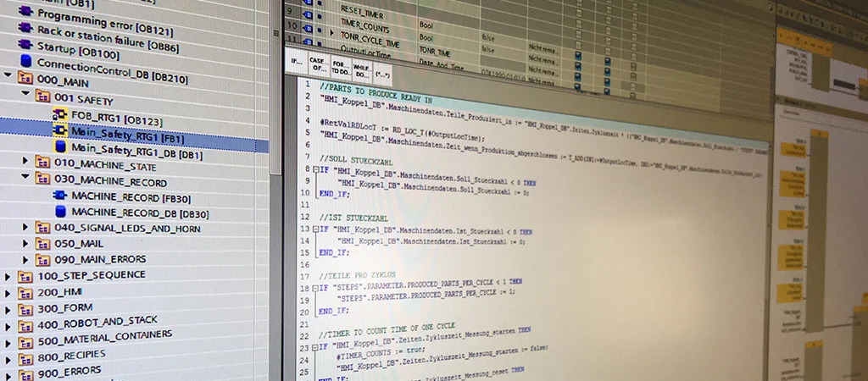Click the FOB_RTG1 safety block icon

tap(60, 114)
